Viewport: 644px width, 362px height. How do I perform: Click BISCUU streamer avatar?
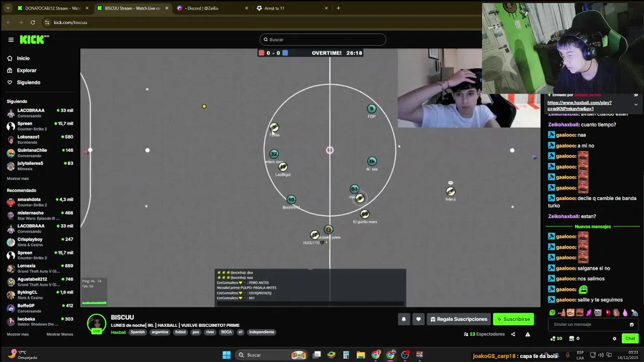coord(96,324)
